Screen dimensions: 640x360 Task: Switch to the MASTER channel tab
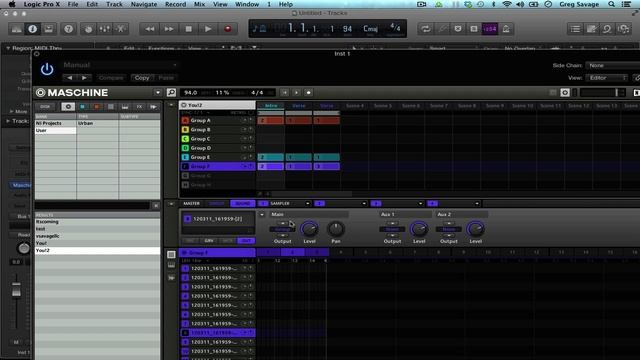coord(191,203)
